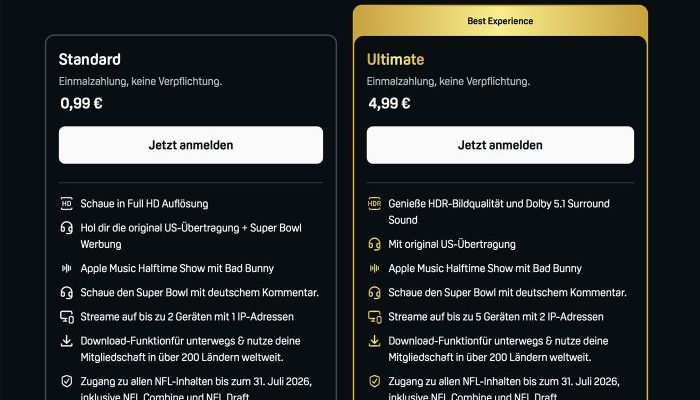The height and width of the screenshot is (400, 700).
Task: Click the 0,99 € price
Action: click(x=81, y=102)
